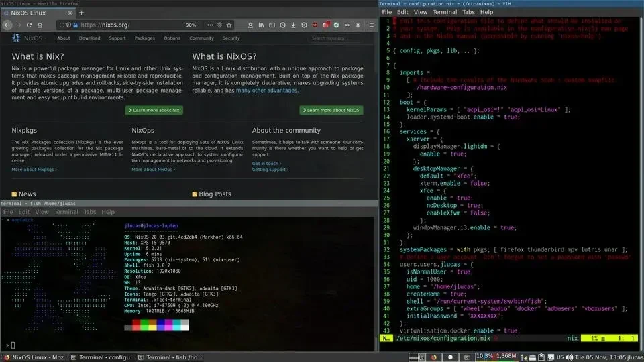Open Packages in NixOS navbar
The image size is (644, 362).
pyautogui.click(x=145, y=38)
